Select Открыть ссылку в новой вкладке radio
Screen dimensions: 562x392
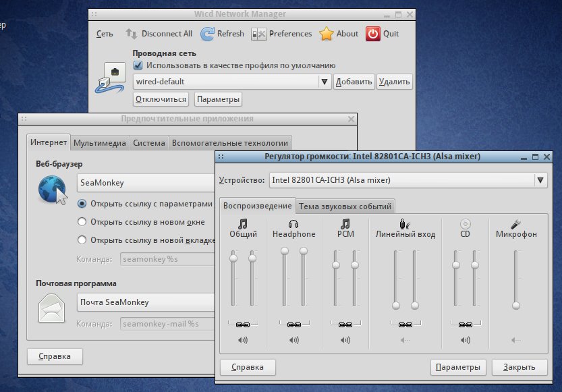[x=82, y=240]
